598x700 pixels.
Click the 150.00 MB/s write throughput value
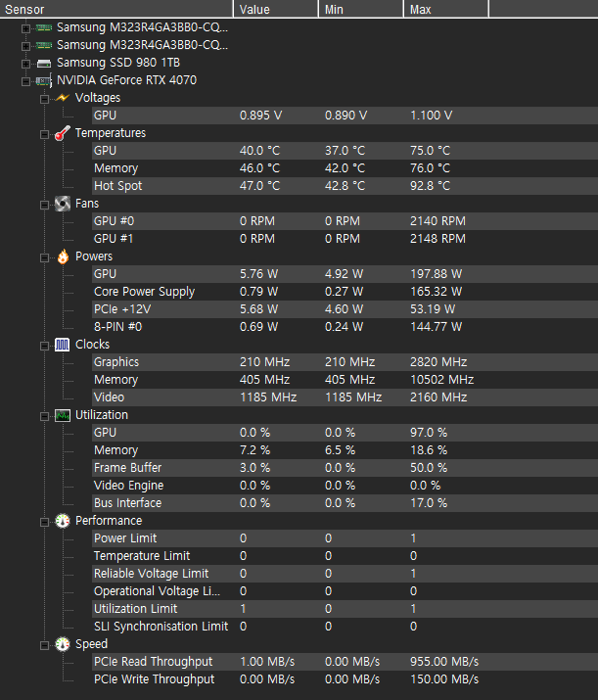pos(444,679)
